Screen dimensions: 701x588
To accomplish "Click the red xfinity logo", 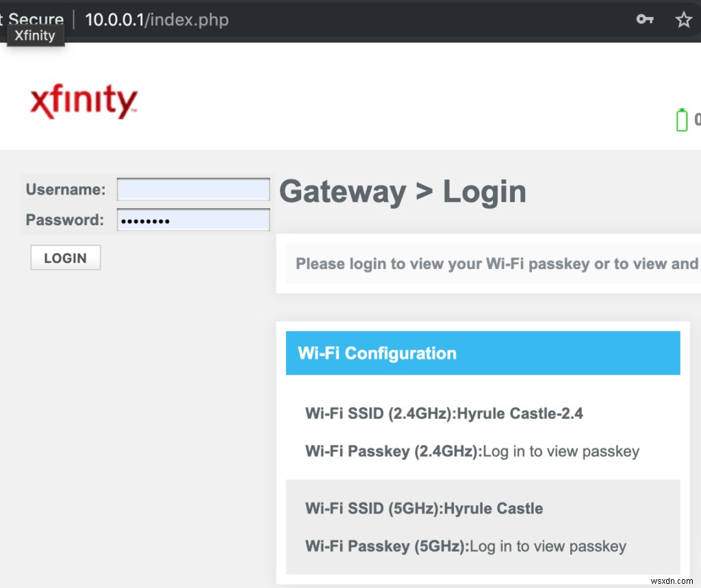I will pyautogui.click(x=84, y=102).
